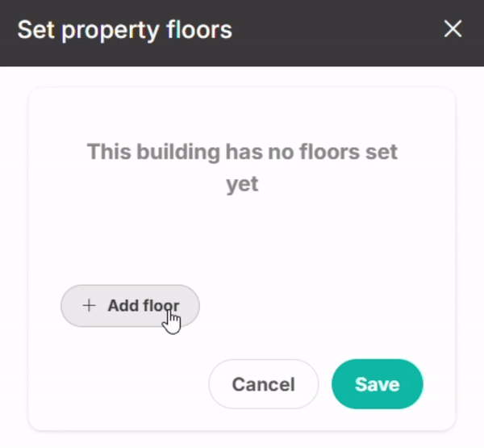Screen dimensions: 484x448
Task: Tap the plus sign beside Add floor
Action: pos(89,306)
